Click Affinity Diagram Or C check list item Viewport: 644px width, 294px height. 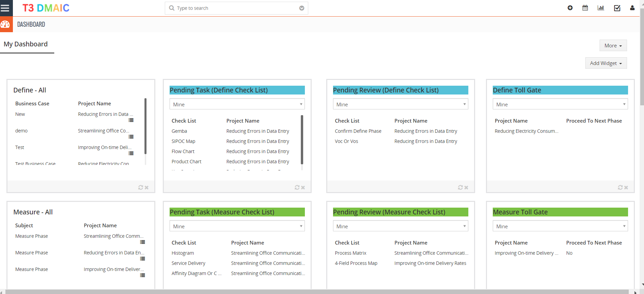coord(196,273)
